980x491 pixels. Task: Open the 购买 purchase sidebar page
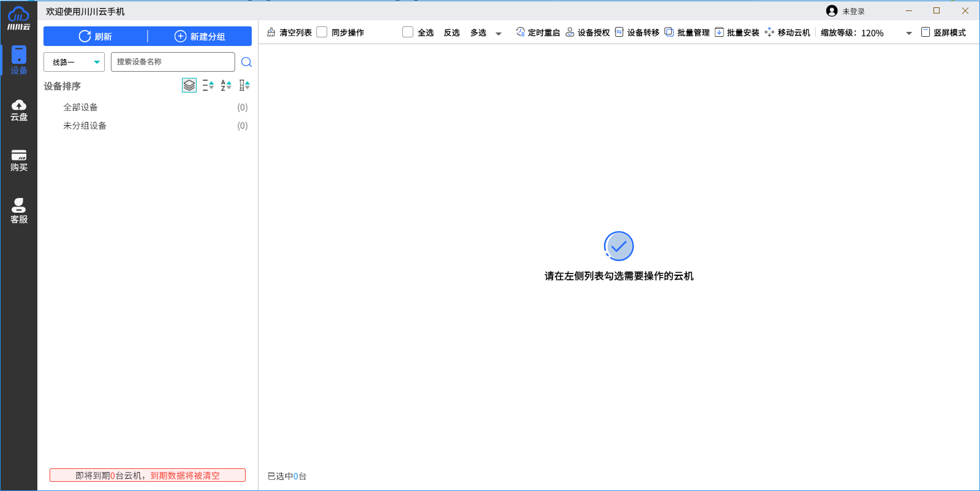click(19, 161)
